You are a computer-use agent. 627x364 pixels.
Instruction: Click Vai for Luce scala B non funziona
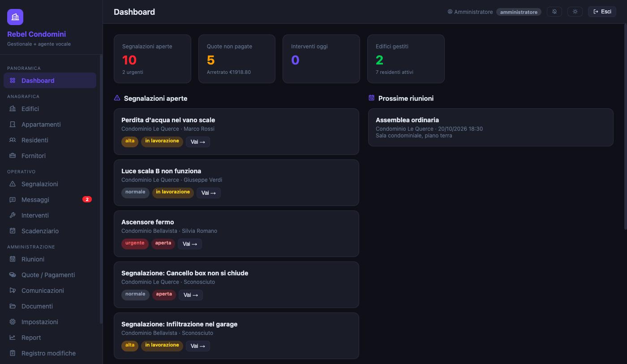[209, 193]
